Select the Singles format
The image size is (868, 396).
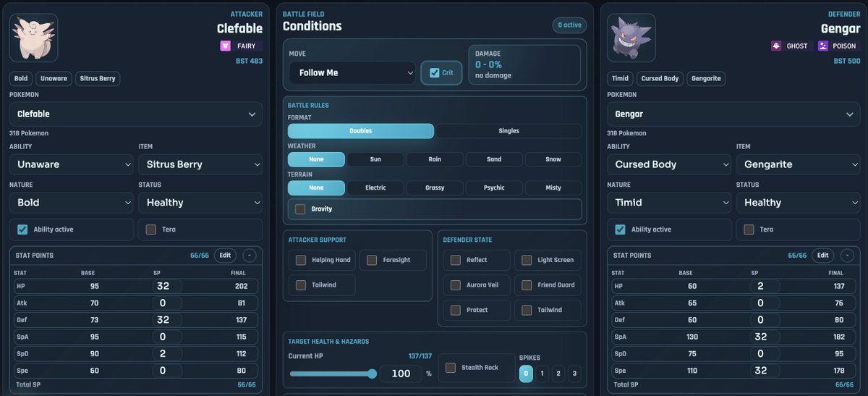509,131
